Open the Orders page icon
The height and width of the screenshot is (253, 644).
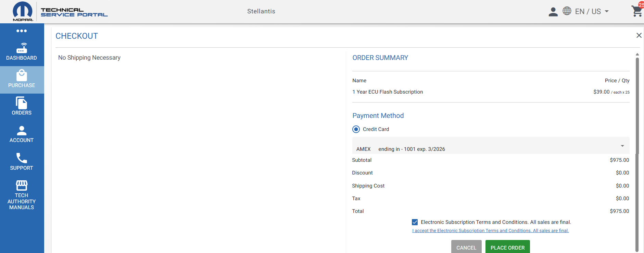click(x=22, y=103)
